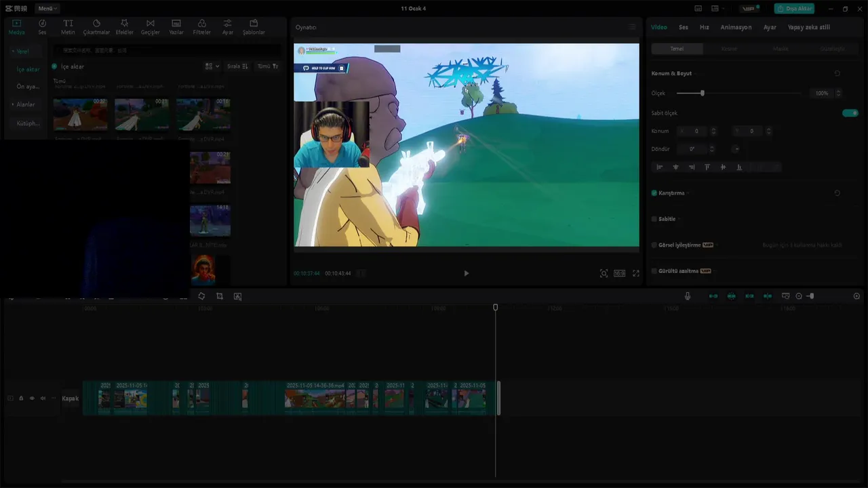Screen dimensions: 868x488
Task: Open the Geçişler transitions icon
Action: 150,23
